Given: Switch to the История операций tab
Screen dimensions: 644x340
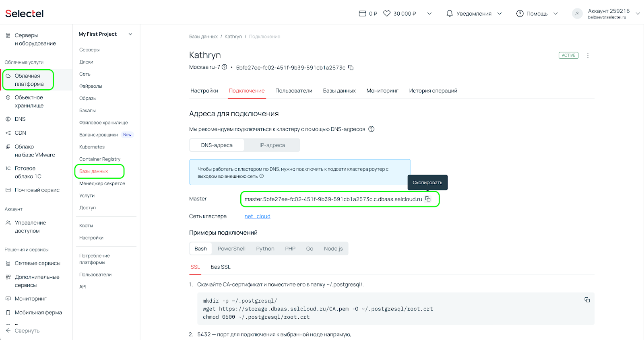Looking at the screenshot, I should coord(433,91).
